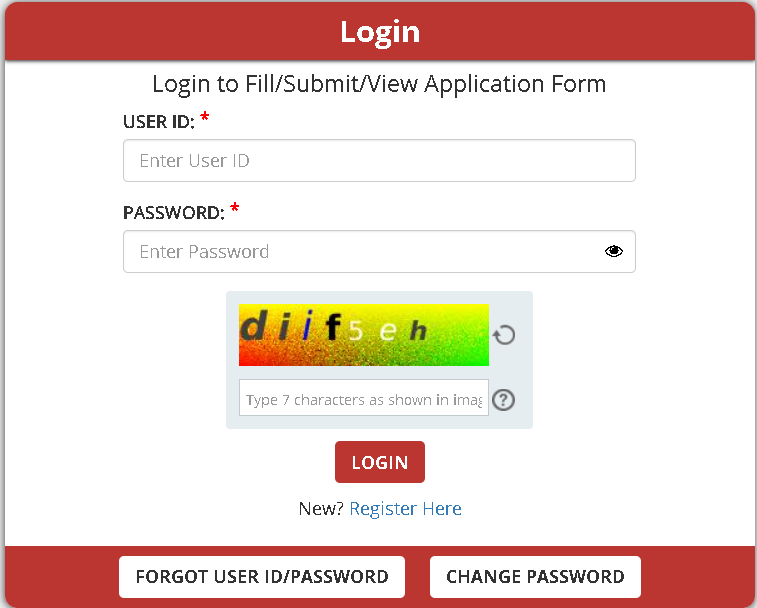Image resolution: width=757 pixels, height=608 pixels.
Task: Focus the Enter User ID field
Action: 379,160
